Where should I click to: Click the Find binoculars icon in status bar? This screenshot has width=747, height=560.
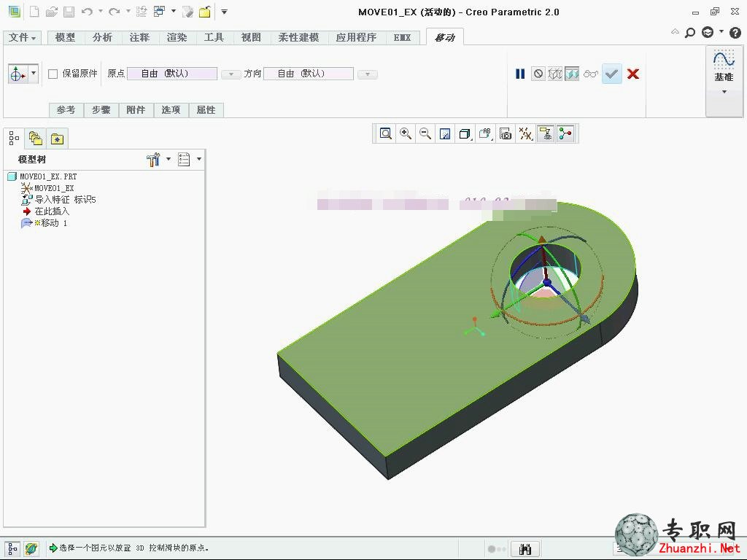pyautogui.click(x=525, y=549)
